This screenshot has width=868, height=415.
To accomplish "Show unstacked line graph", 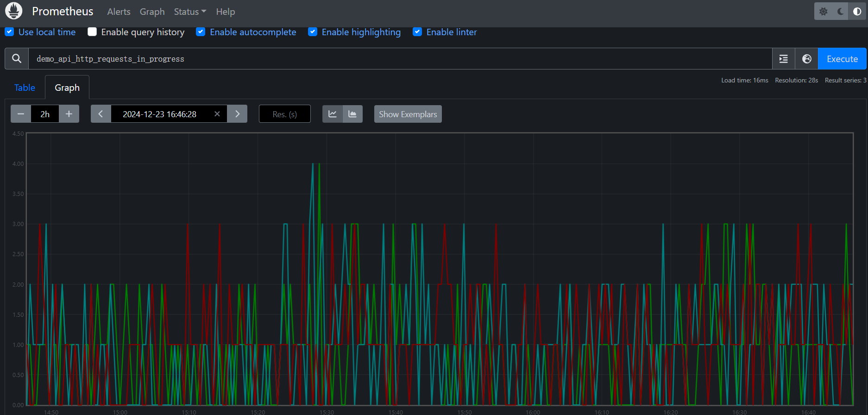I will coord(333,114).
